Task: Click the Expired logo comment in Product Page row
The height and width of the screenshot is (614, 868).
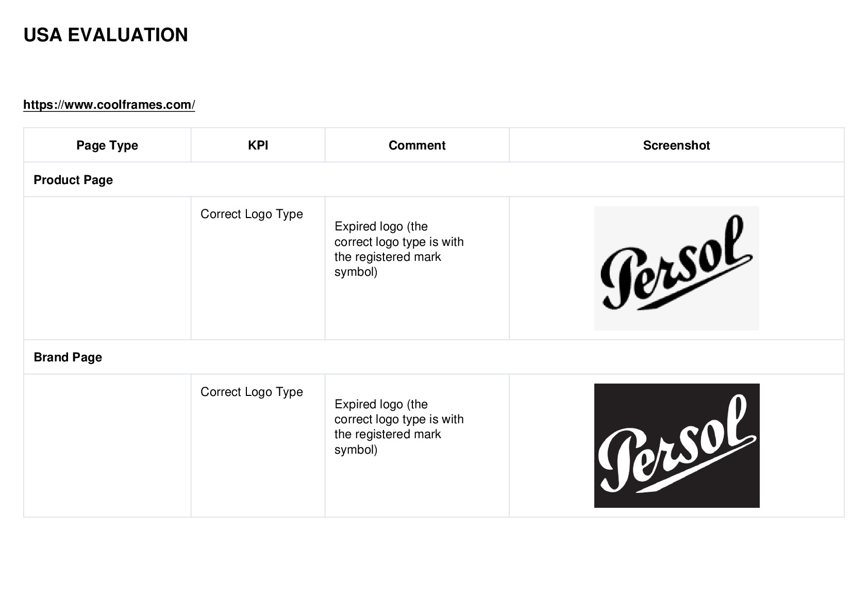Action: point(399,249)
